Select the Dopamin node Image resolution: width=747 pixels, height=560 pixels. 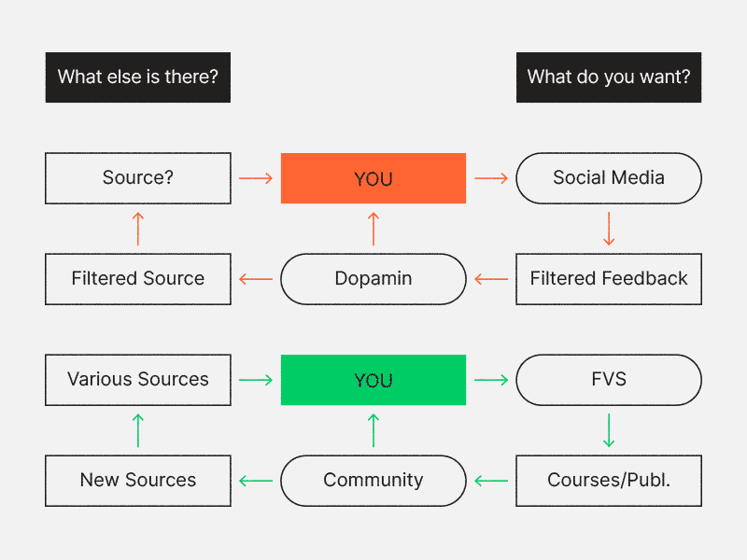(373, 279)
